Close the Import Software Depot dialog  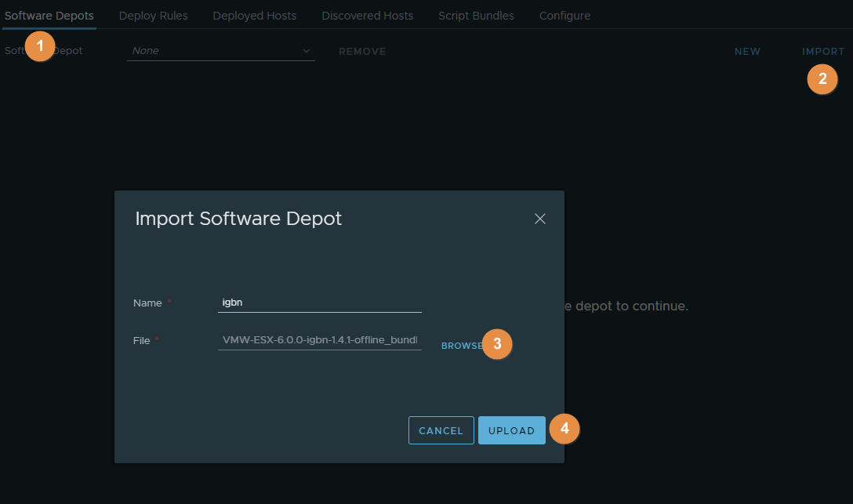[x=539, y=219]
